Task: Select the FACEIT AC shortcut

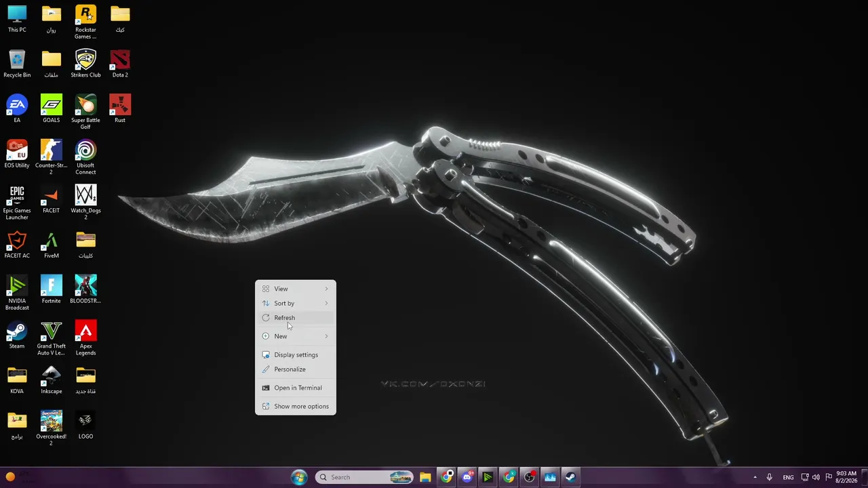Action: click(17, 245)
